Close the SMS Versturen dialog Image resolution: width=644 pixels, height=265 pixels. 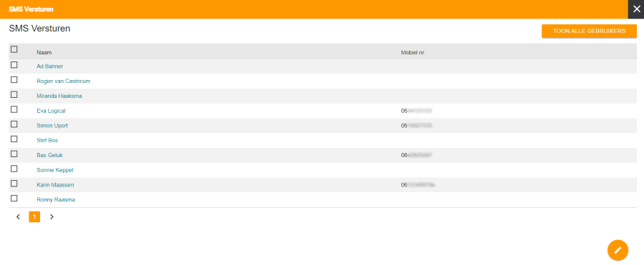(x=636, y=9)
